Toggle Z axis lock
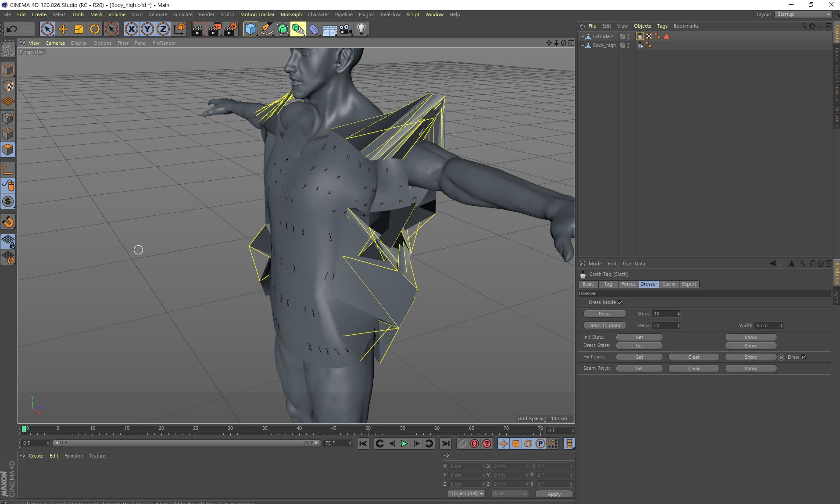 [163, 29]
